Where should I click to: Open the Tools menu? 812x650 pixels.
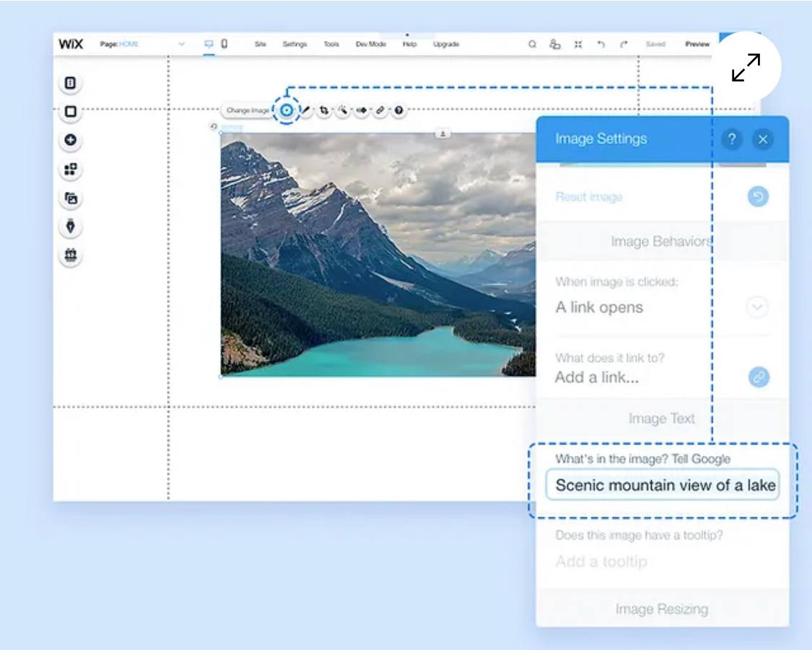[x=331, y=44]
